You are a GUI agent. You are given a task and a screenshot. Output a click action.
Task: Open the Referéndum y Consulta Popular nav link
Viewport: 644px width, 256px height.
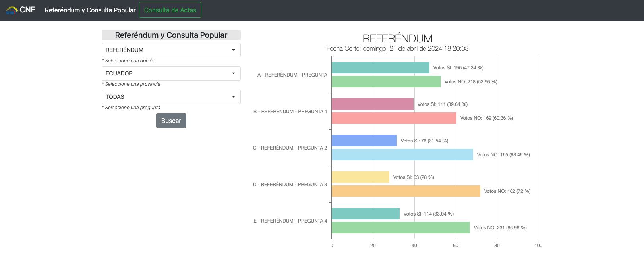click(x=90, y=10)
